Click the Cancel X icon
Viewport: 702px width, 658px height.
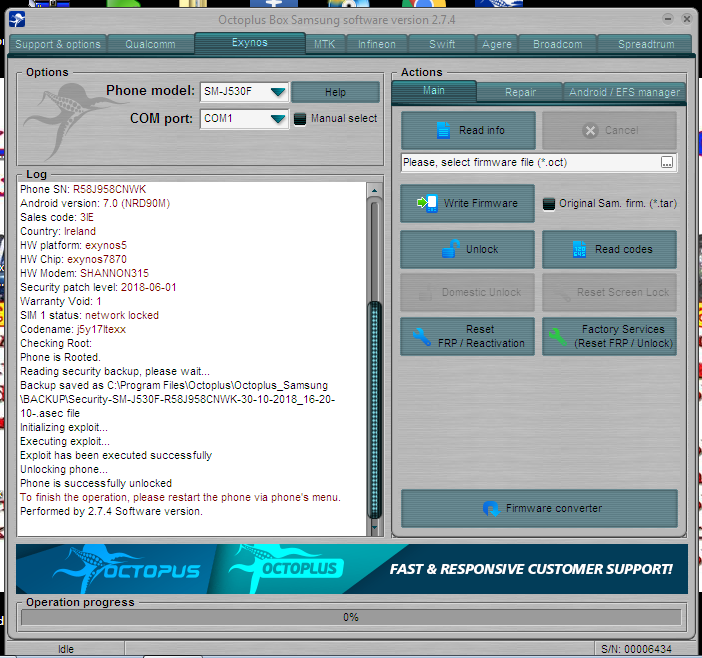coord(591,130)
